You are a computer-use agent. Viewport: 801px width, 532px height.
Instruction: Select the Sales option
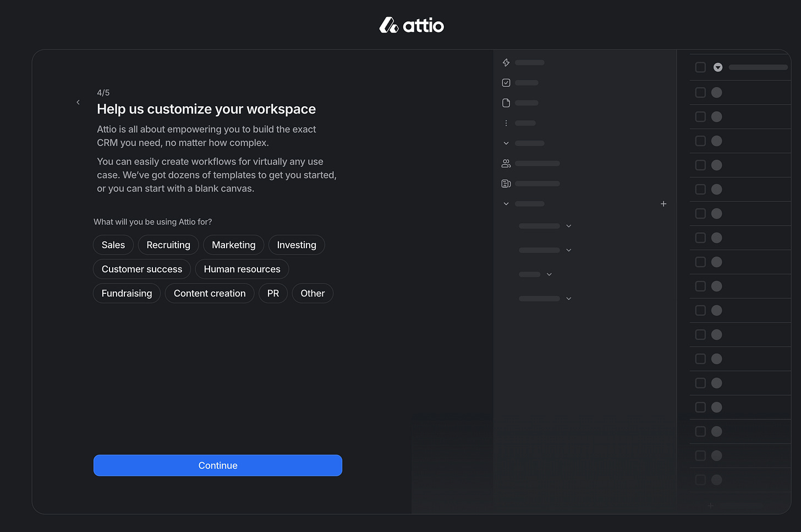113,245
